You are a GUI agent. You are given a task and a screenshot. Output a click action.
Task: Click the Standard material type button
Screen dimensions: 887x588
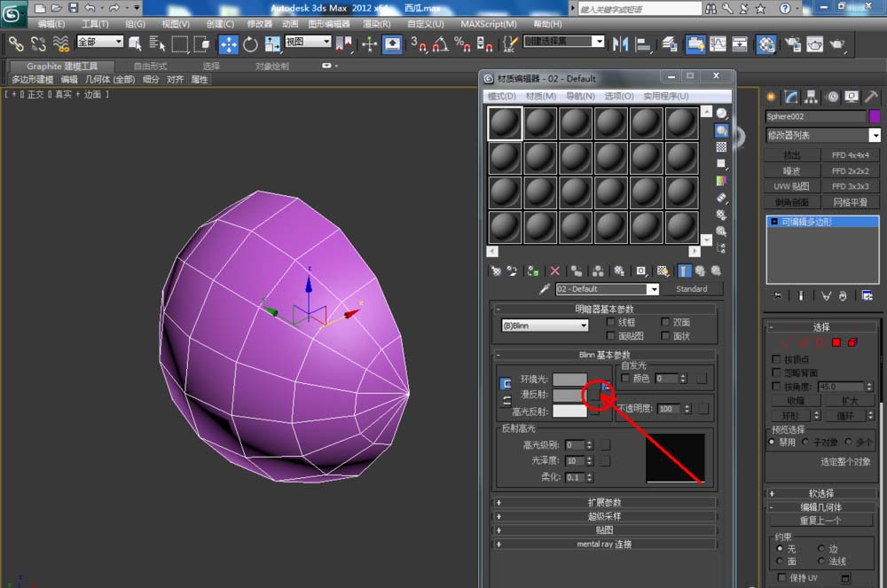(x=692, y=289)
